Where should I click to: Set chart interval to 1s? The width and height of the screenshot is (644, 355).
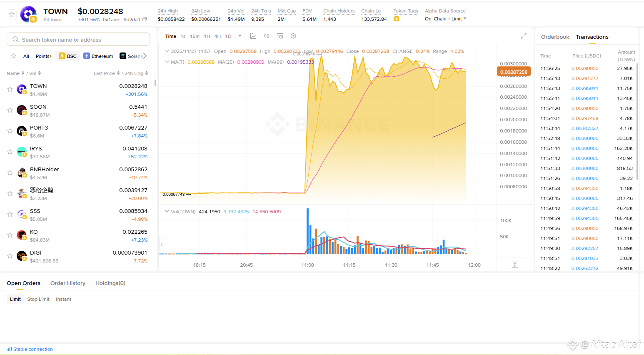coord(183,36)
